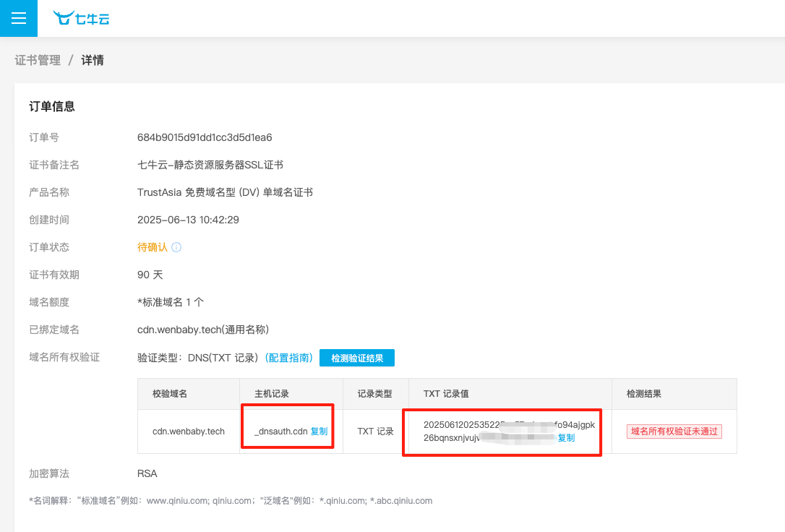Click *标准域名 1 个 quota value

171,302
